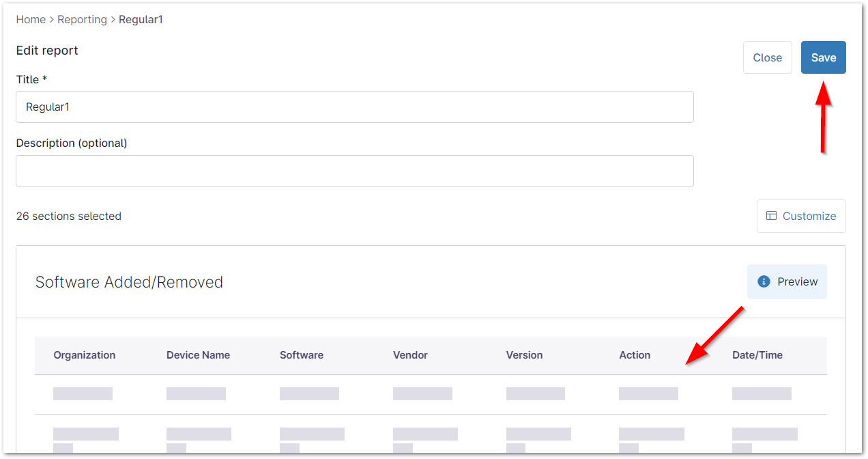
Task: Select the Version column header
Action: coord(524,355)
